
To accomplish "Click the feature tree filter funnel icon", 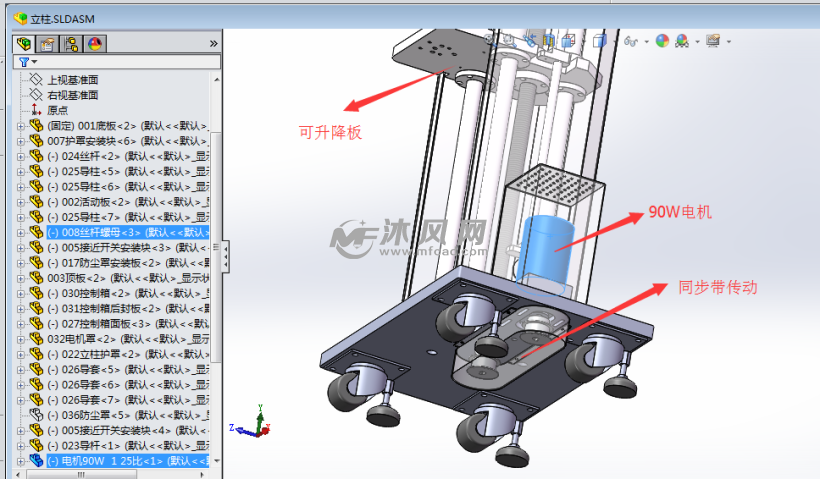I will [24, 62].
